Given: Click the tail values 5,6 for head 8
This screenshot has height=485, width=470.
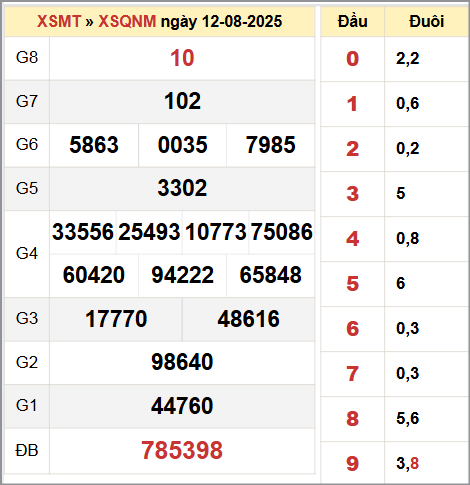Looking at the screenshot, I should pyautogui.click(x=407, y=418).
